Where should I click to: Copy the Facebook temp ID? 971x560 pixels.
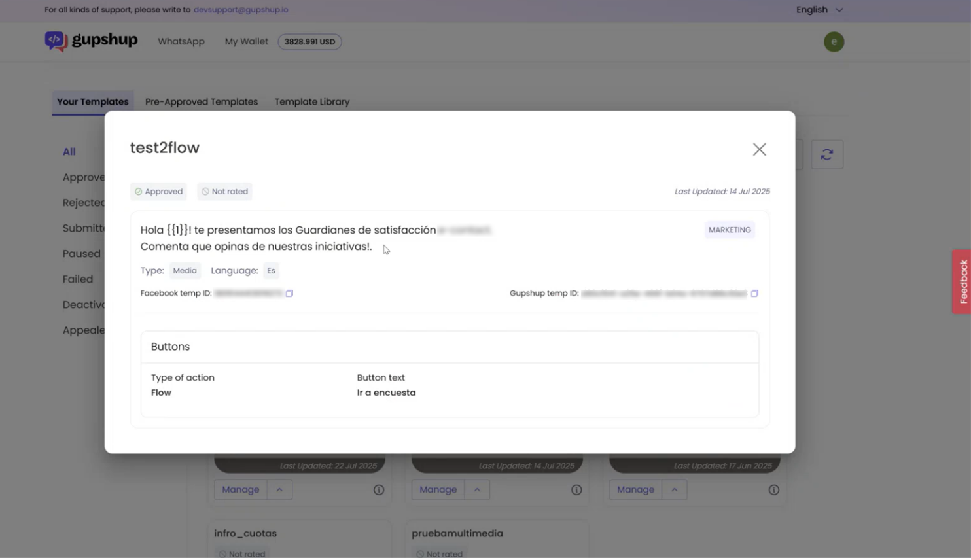[x=289, y=294]
